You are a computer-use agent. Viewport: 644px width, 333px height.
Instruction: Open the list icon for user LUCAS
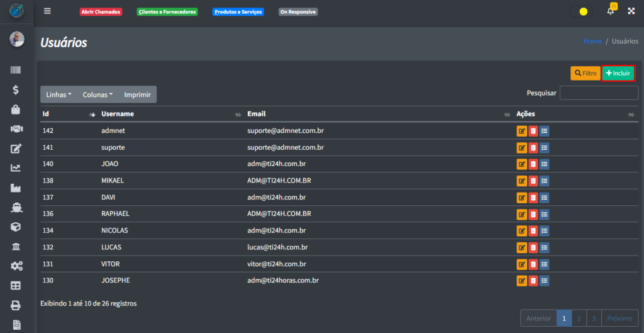(544, 247)
